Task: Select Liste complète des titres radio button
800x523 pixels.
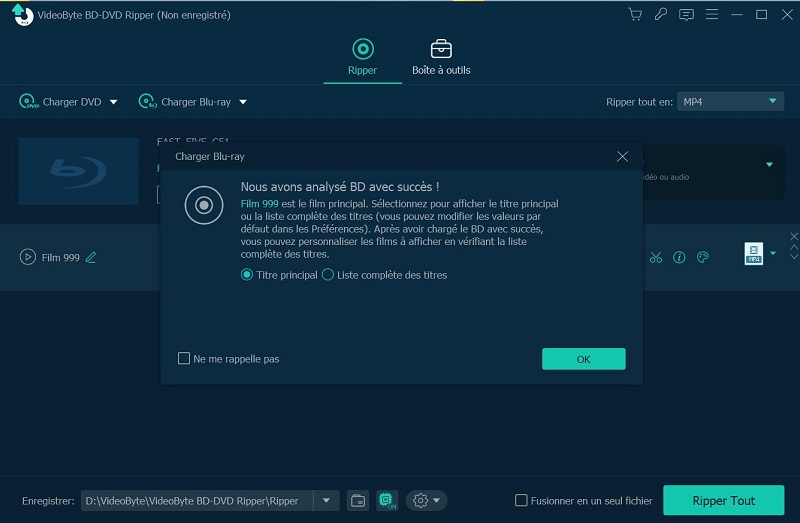Action: pyautogui.click(x=328, y=275)
